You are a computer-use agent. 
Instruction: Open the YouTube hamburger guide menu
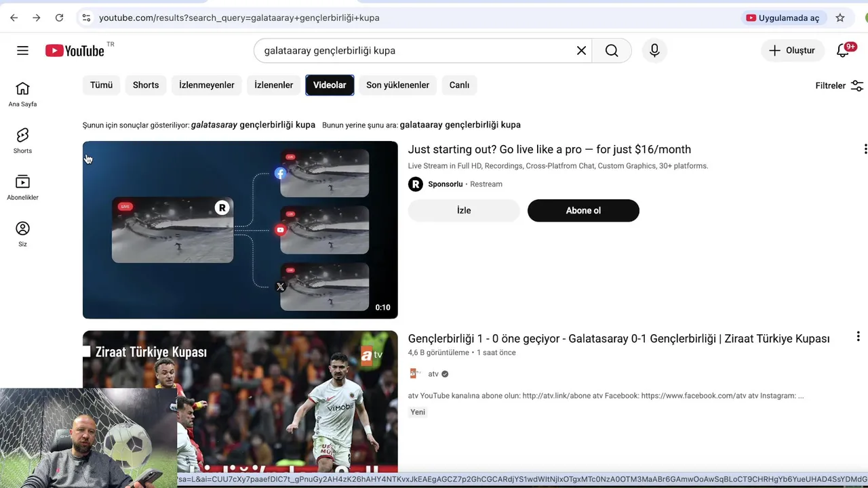pyautogui.click(x=22, y=50)
